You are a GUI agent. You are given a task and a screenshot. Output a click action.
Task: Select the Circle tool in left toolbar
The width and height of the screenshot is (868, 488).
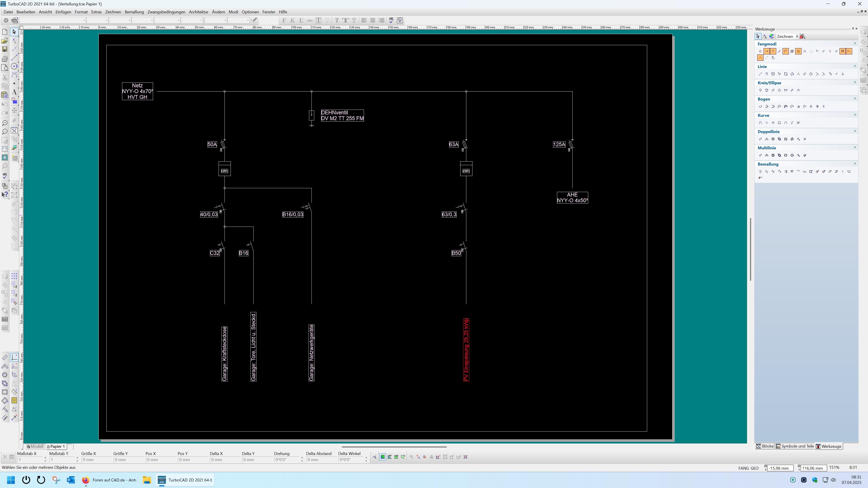(14, 66)
